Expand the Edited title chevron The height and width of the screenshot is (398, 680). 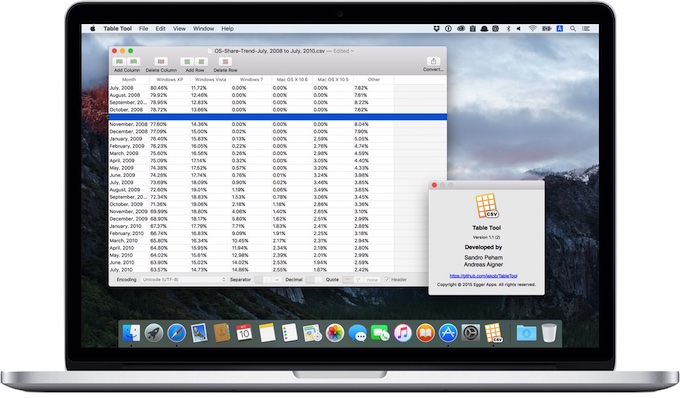tap(352, 51)
